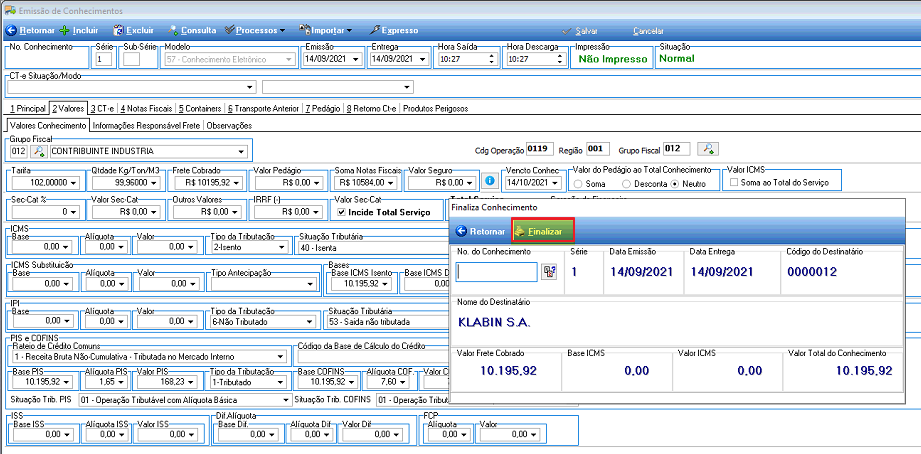
Task: Click the Salvar button
Action: click(x=580, y=31)
